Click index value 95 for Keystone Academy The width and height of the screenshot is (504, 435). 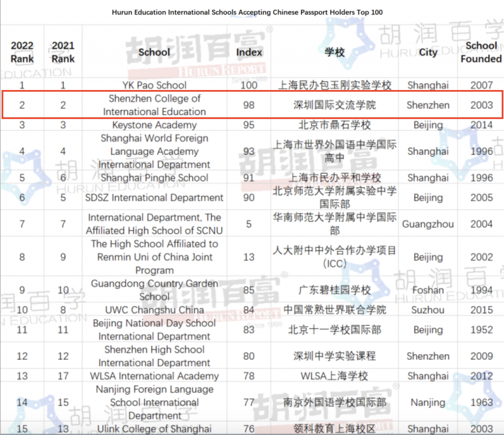point(249,125)
